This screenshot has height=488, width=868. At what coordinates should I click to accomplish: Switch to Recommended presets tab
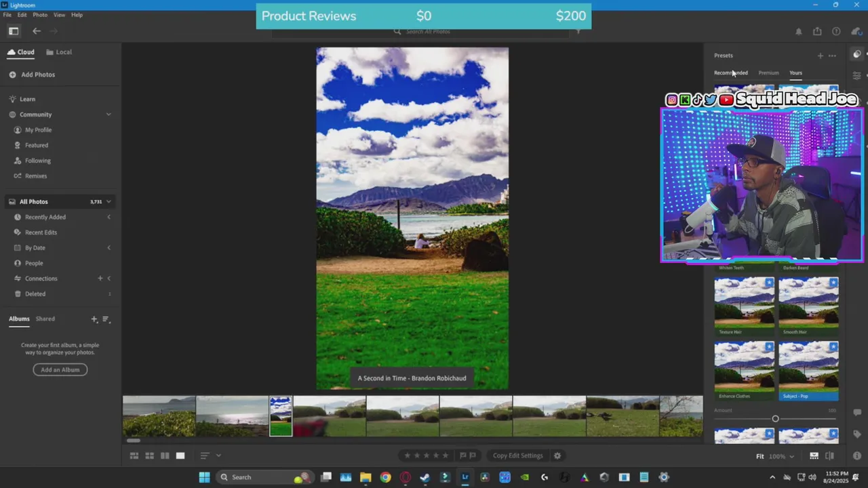point(731,73)
